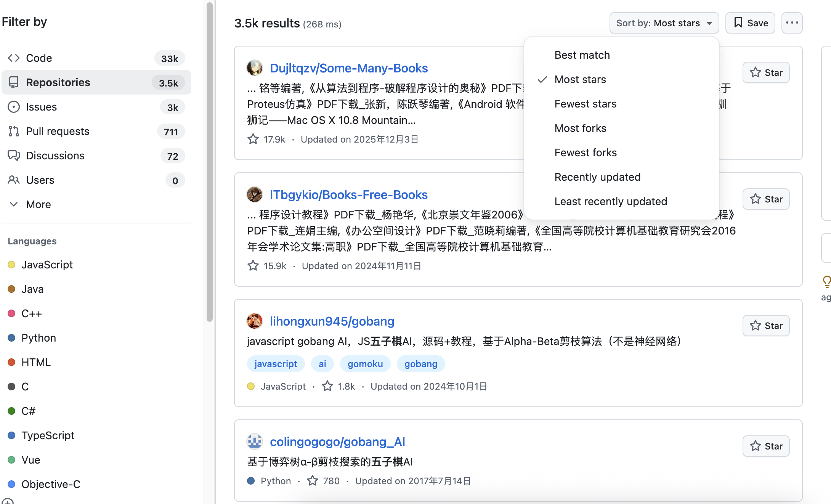This screenshot has height=504, width=831.
Task: Click the ai topic tag
Action: point(322,364)
